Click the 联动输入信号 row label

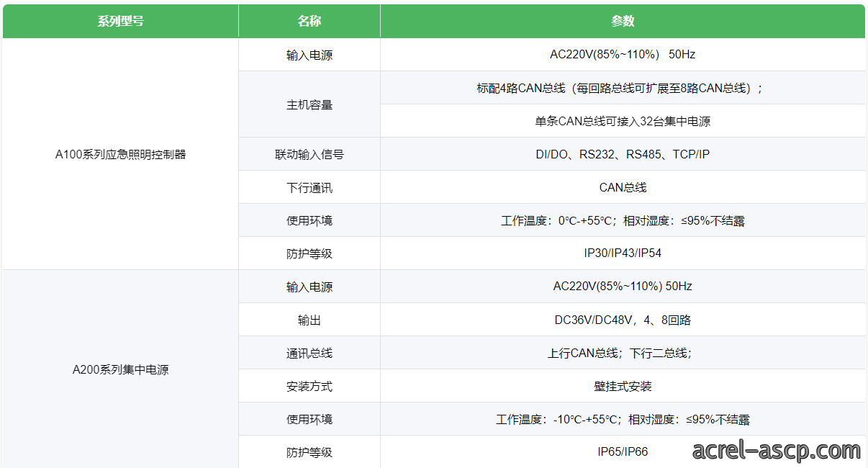(x=309, y=154)
